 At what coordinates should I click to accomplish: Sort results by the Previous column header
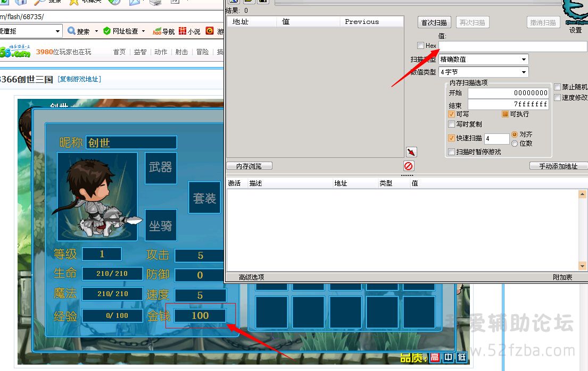[371, 22]
